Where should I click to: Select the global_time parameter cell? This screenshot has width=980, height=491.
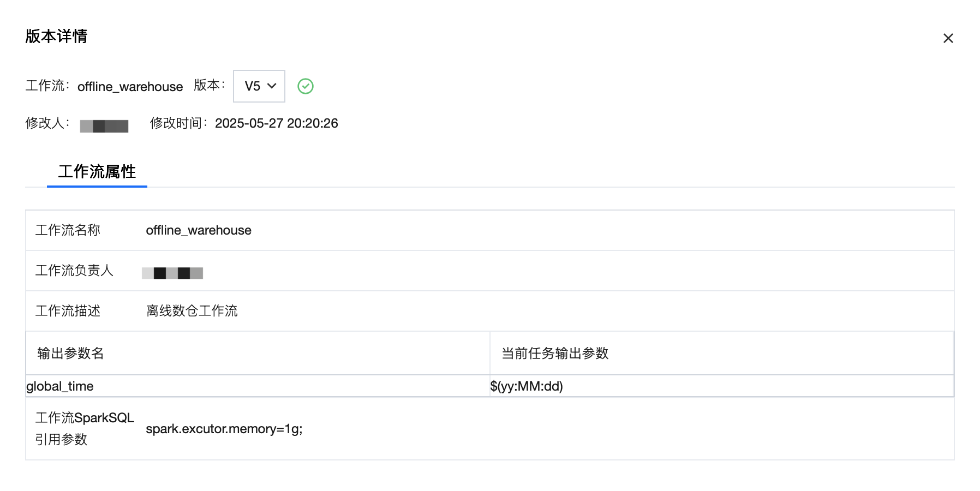click(x=60, y=386)
